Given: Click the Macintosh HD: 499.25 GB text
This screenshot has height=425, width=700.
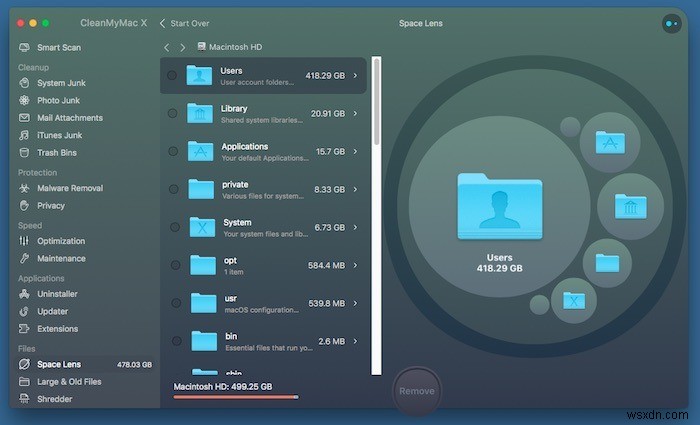Looking at the screenshot, I should (223, 386).
